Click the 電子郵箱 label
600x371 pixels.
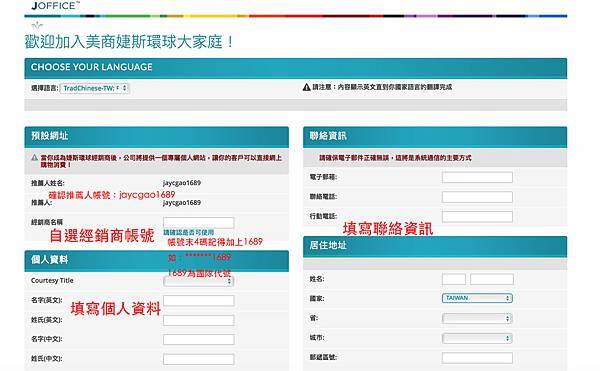point(323,177)
